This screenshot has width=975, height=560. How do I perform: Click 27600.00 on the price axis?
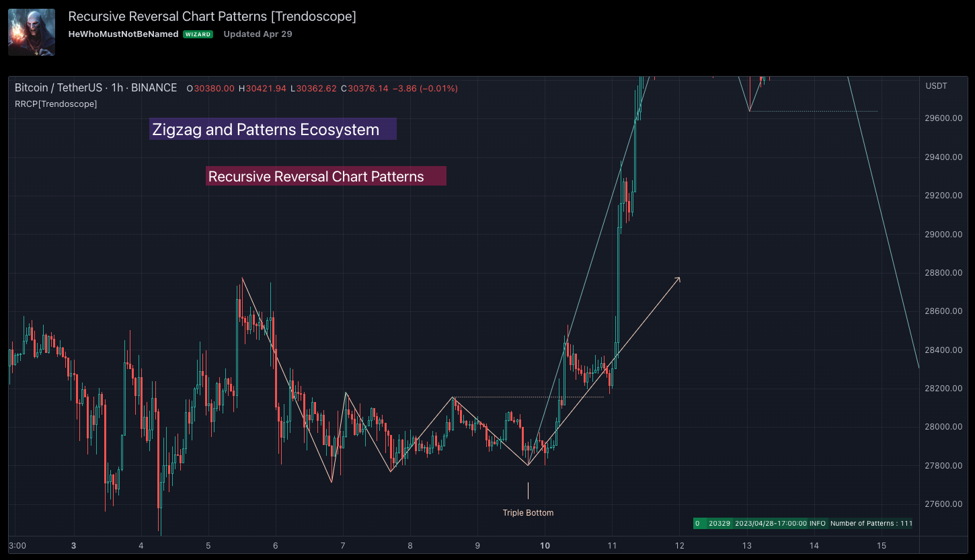[x=943, y=504]
